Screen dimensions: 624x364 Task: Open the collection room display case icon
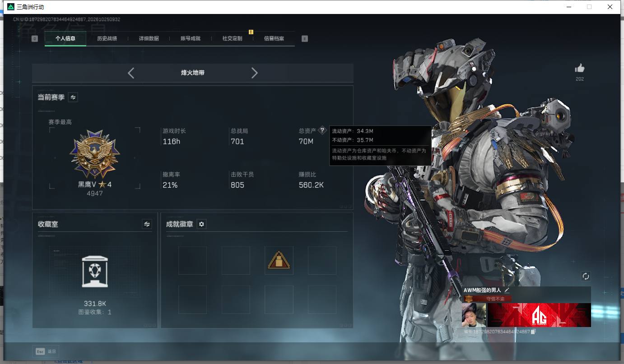[x=95, y=271]
